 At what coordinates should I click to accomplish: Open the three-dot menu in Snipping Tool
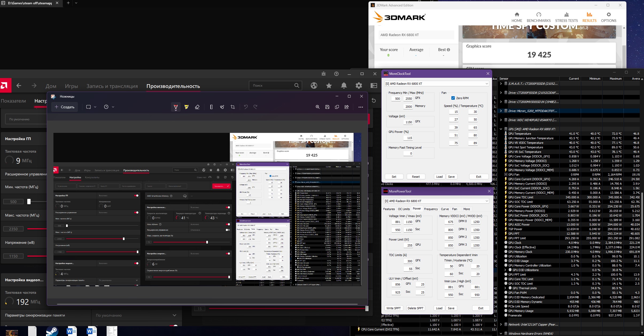coord(361,107)
